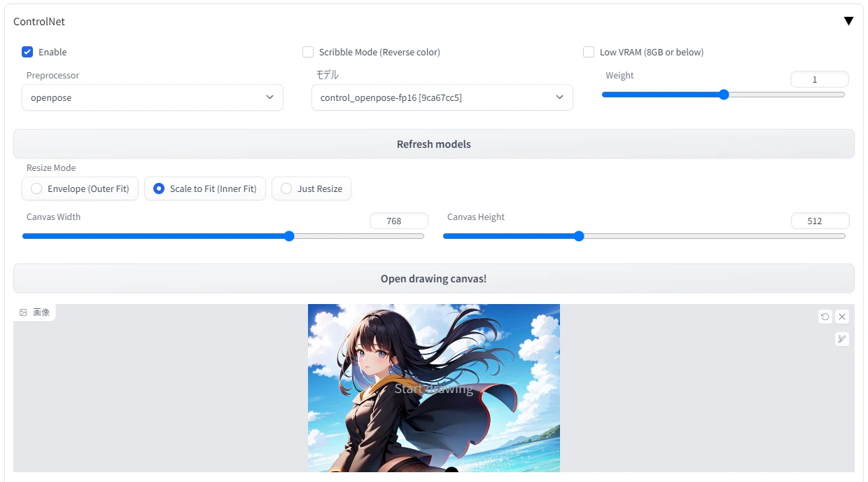Click the Canvas Height slider
868x482 pixels.
644,236
